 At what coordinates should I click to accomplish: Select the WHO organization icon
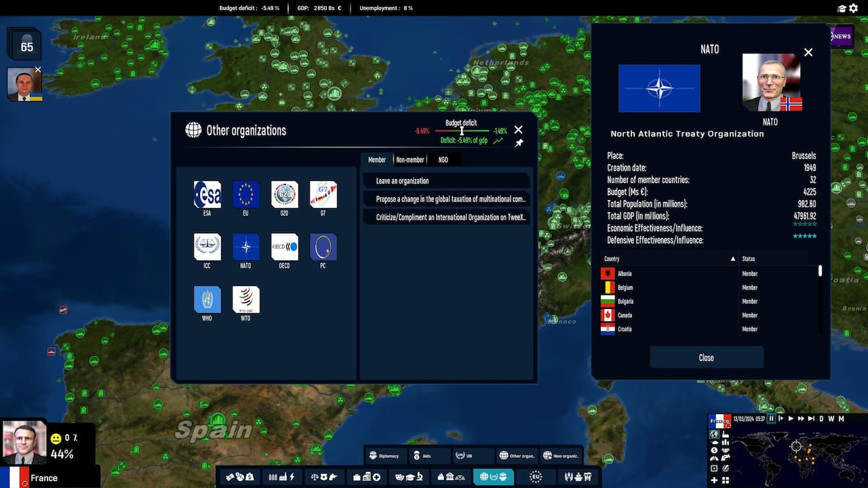click(207, 299)
